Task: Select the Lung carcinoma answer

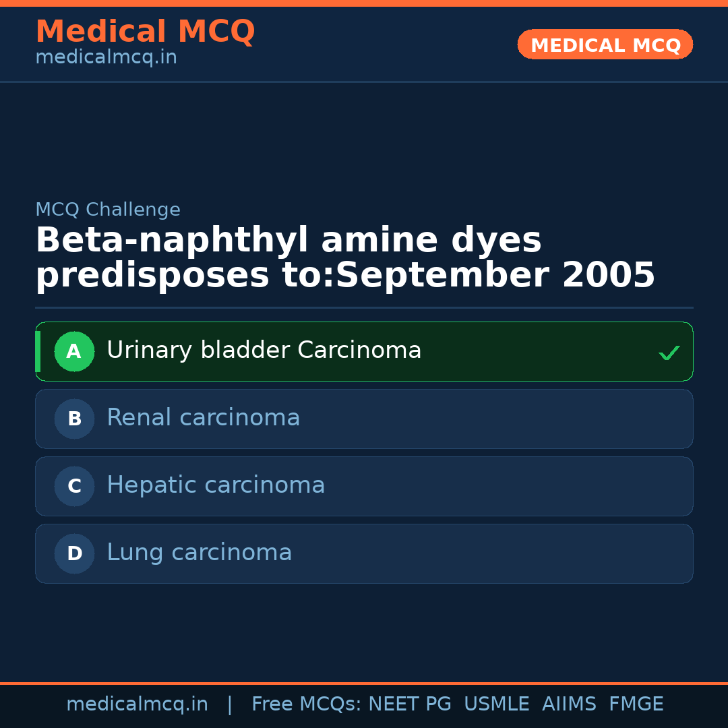Action: coord(199,553)
